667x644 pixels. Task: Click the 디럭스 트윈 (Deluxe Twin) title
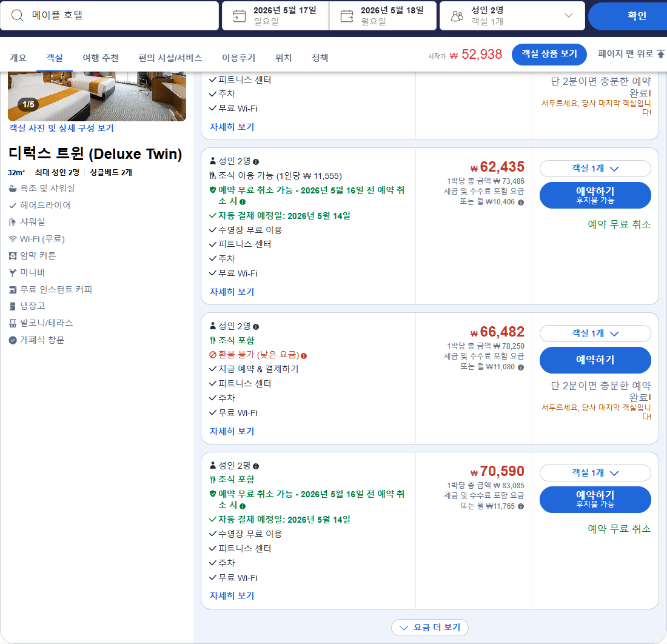(95, 153)
